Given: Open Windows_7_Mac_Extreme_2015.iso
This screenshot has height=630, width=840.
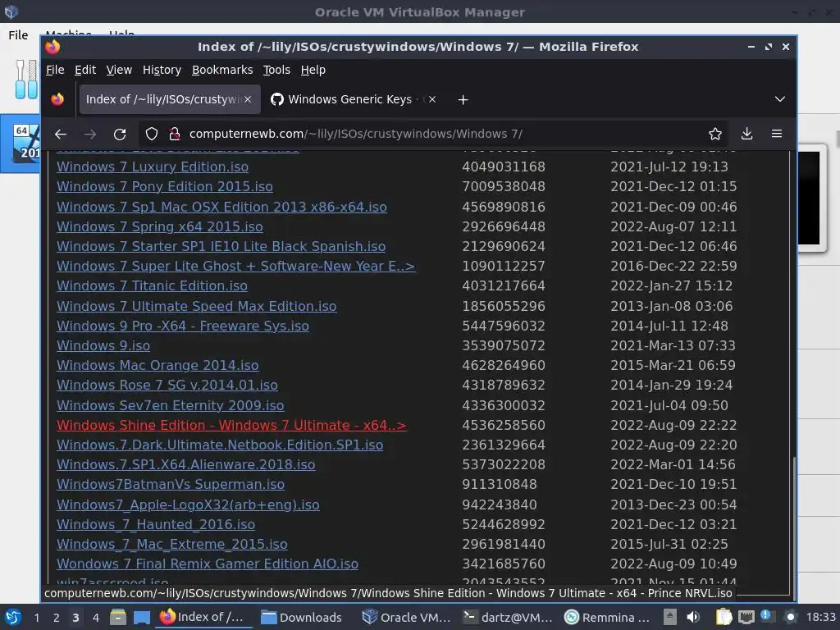Looking at the screenshot, I should tap(172, 545).
